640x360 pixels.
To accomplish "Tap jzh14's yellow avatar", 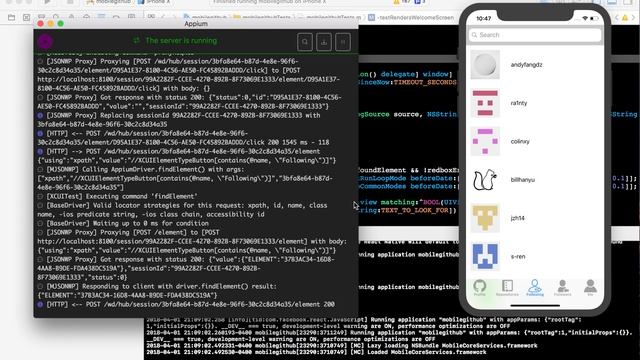I will pyautogui.click(x=485, y=218).
